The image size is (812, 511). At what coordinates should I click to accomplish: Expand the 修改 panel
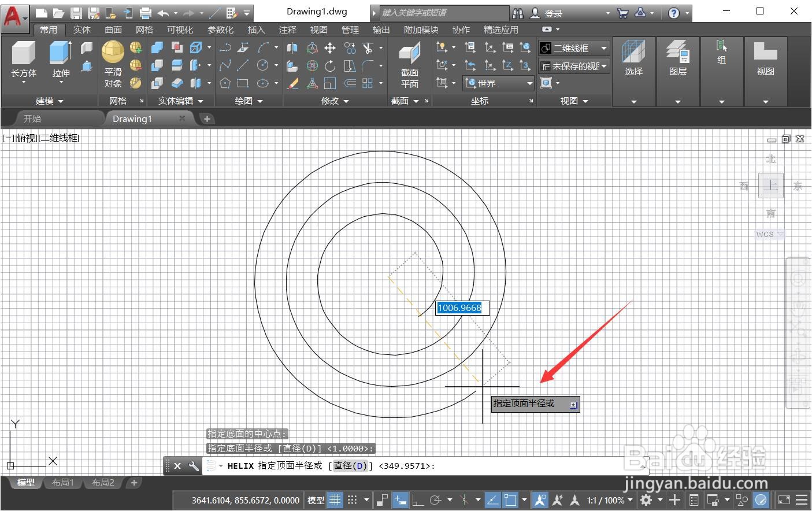coord(335,101)
